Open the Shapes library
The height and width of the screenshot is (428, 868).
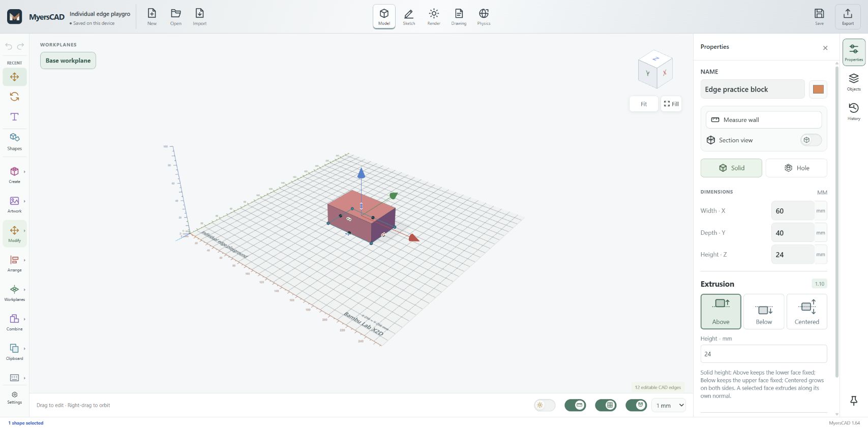[x=15, y=141]
